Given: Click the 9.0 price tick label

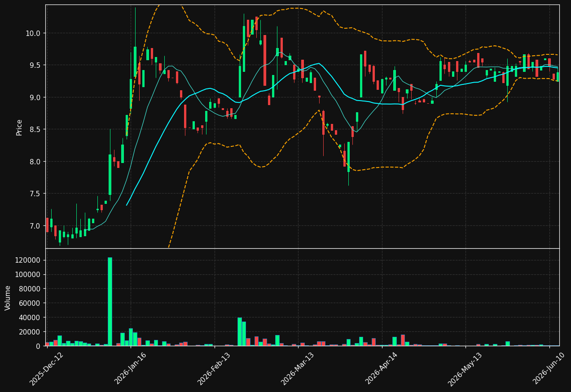Looking at the screenshot, I should pos(34,97).
